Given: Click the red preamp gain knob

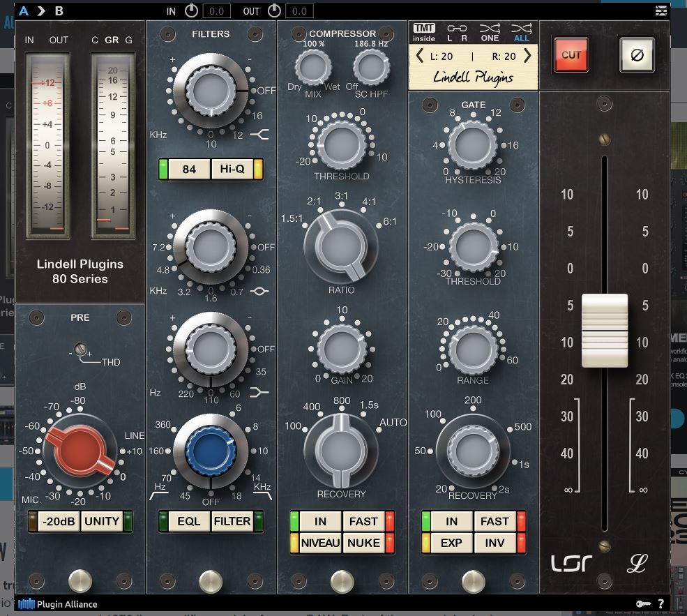Looking at the screenshot, I should (80, 451).
